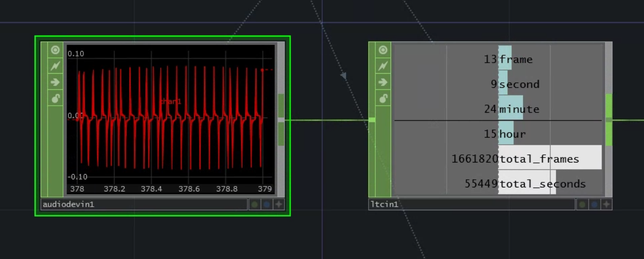Select the minute channel row
The image size is (644, 259).
click(x=498, y=109)
